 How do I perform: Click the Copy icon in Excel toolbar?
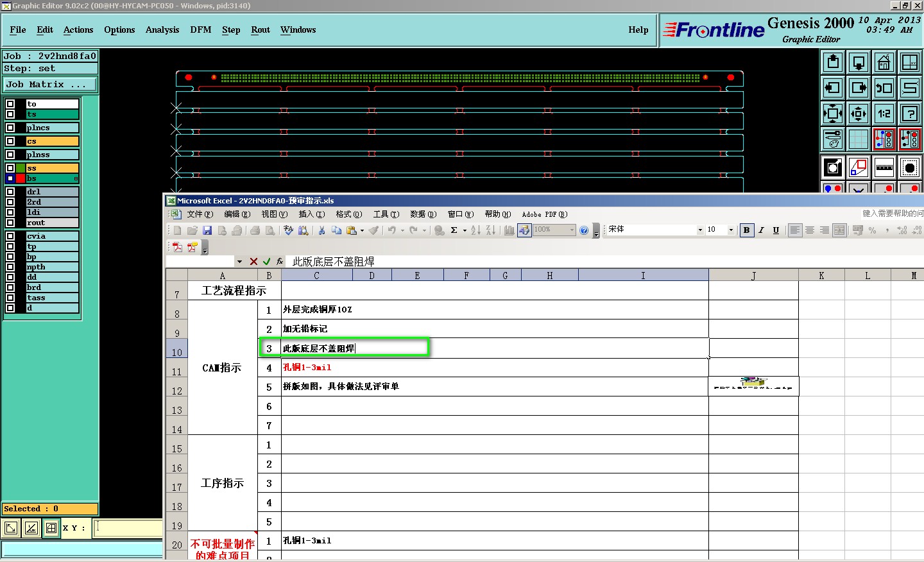pos(336,230)
